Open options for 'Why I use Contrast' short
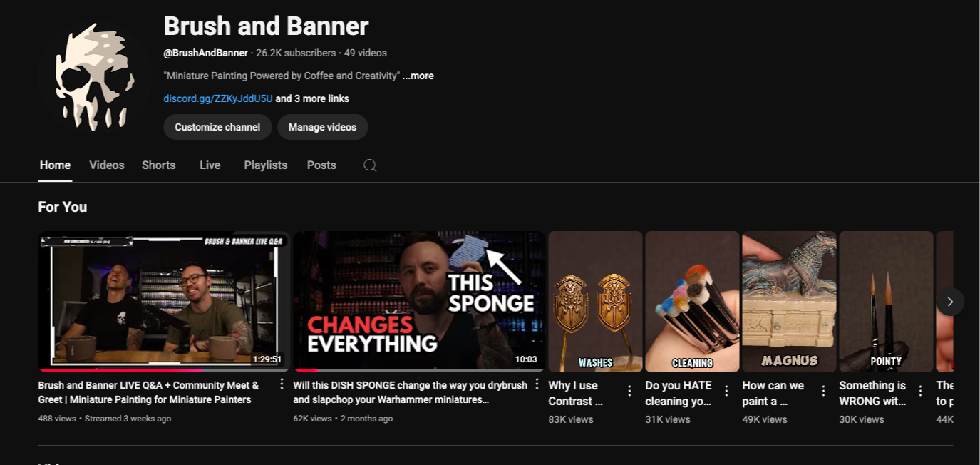Image resolution: width=980 pixels, height=465 pixels. [629, 391]
